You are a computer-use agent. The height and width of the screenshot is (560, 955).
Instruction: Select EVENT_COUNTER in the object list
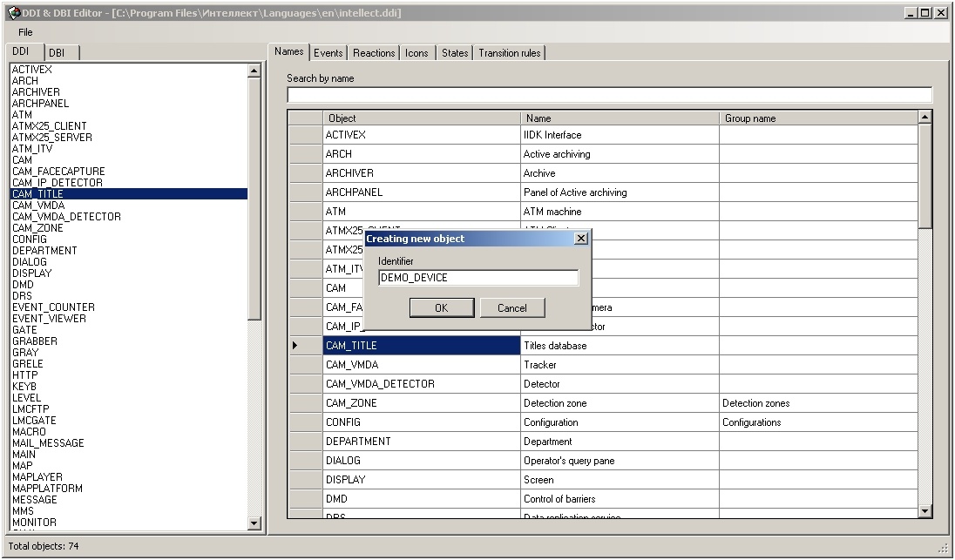(53, 307)
